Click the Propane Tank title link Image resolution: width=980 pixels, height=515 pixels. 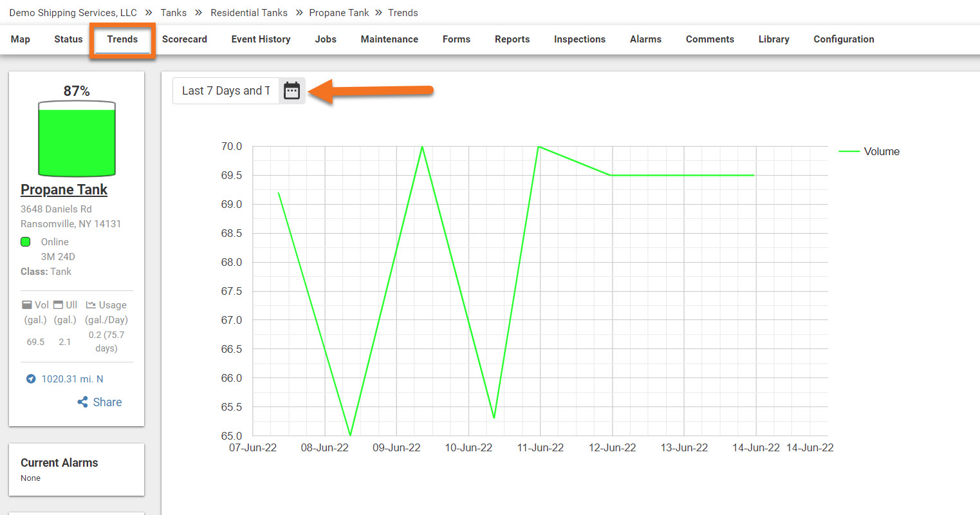coord(64,190)
